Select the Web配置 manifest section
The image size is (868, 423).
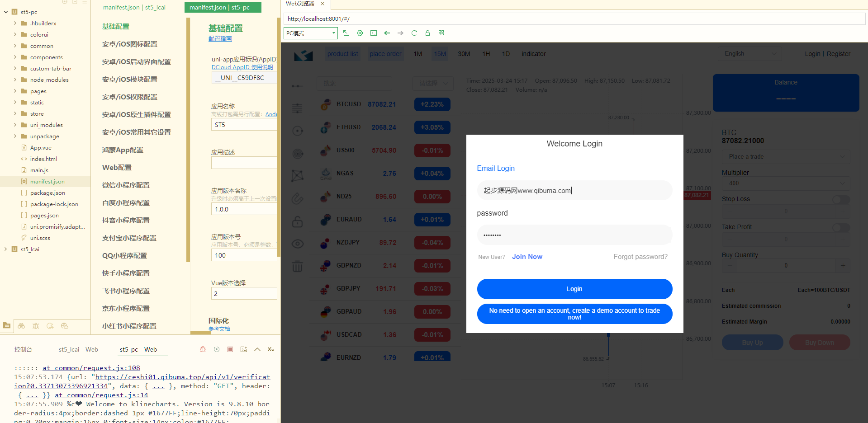[x=117, y=167]
